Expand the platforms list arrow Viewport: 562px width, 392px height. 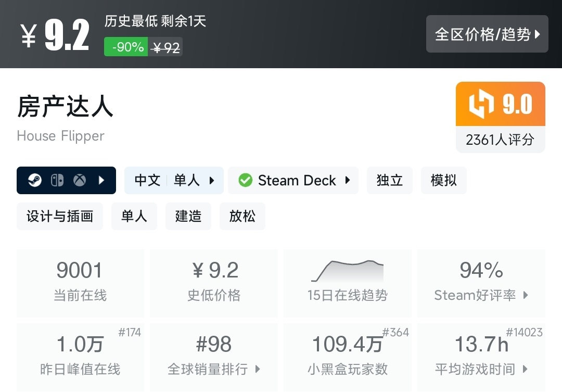tap(102, 180)
